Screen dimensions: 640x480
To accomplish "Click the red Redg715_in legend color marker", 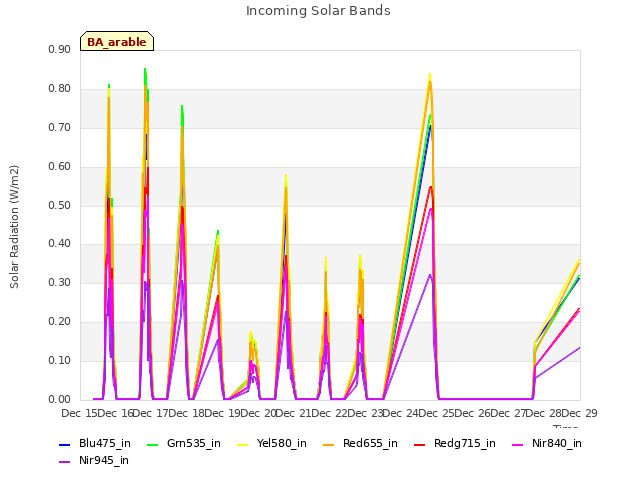I will (x=419, y=444).
